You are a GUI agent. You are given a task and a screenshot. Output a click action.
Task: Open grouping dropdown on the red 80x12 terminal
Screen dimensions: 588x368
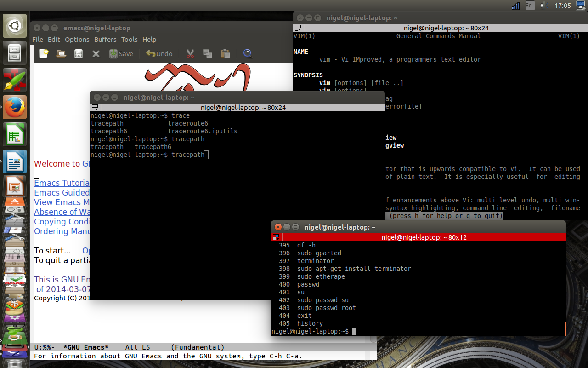tap(276, 237)
